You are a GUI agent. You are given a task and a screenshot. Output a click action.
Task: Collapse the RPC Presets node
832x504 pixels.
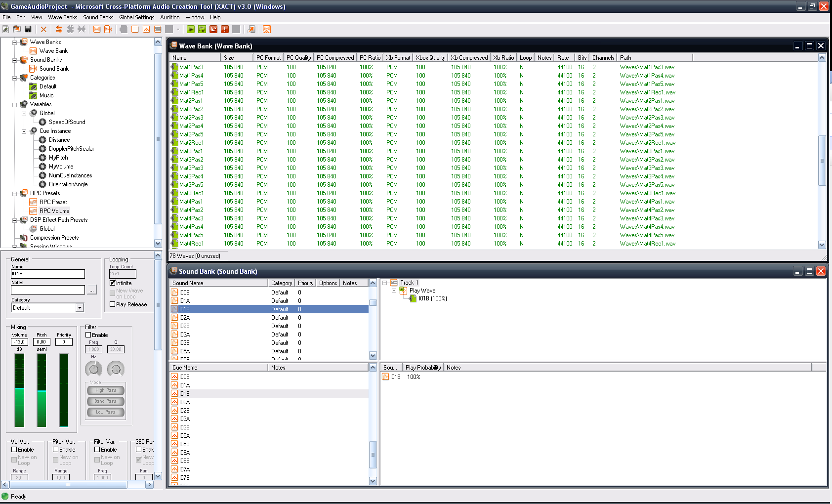coord(14,194)
